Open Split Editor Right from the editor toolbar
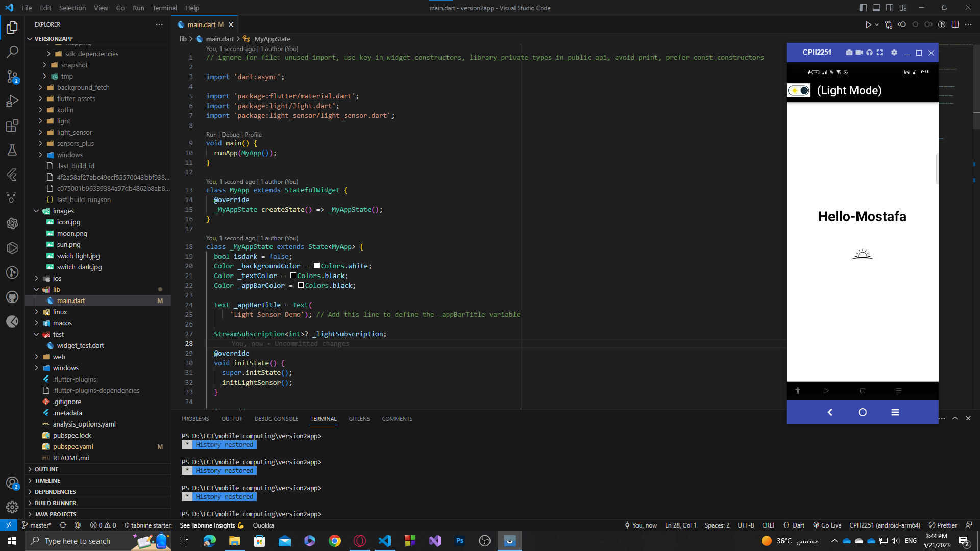 [x=955, y=24]
